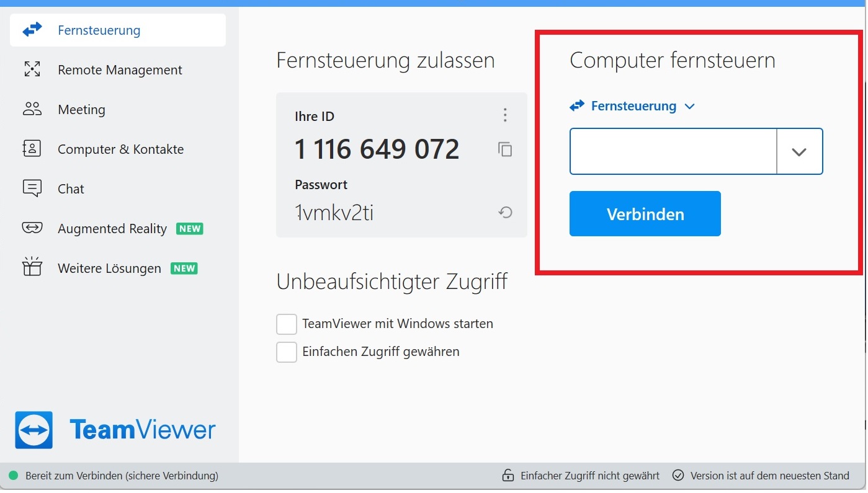The image size is (868, 493).
Task: Regenerate the password with the refresh icon
Action: pyautogui.click(x=505, y=213)
